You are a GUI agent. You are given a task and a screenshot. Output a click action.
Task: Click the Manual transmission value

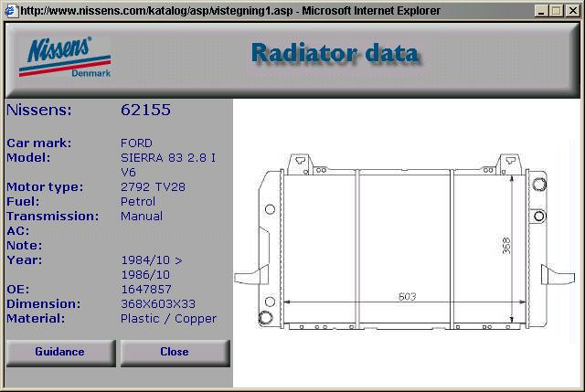[142, 217]
